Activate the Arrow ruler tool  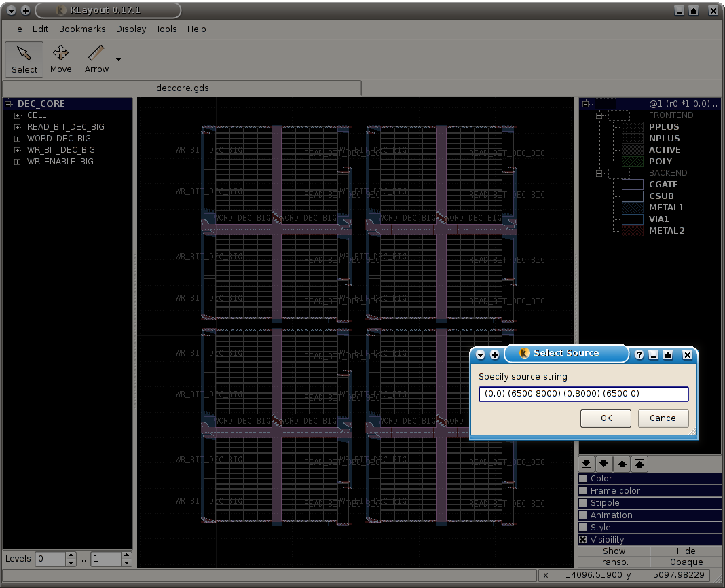pos(96,59)
